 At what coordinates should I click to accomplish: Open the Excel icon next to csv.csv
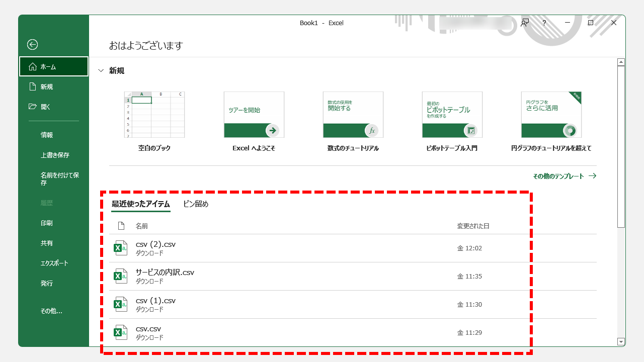(121, 333)
